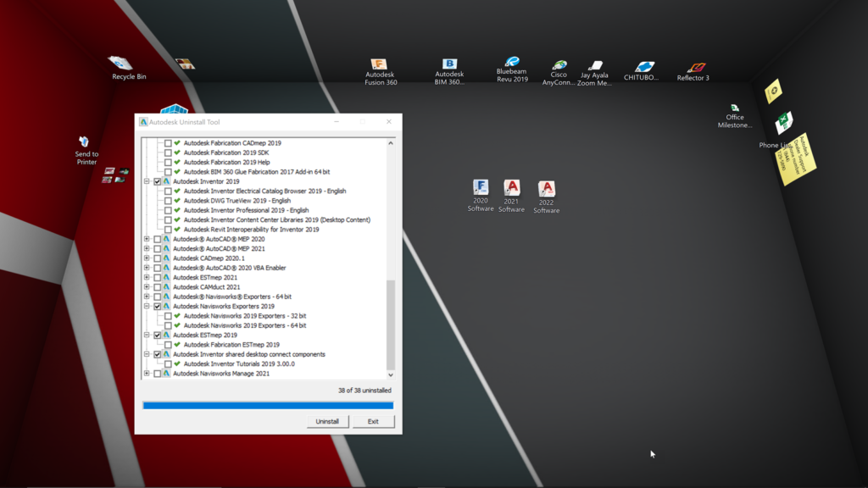Open Jay Ayala Zoom Meeting shortcut
The image size is (868, 488).
[x=596, y=68]
